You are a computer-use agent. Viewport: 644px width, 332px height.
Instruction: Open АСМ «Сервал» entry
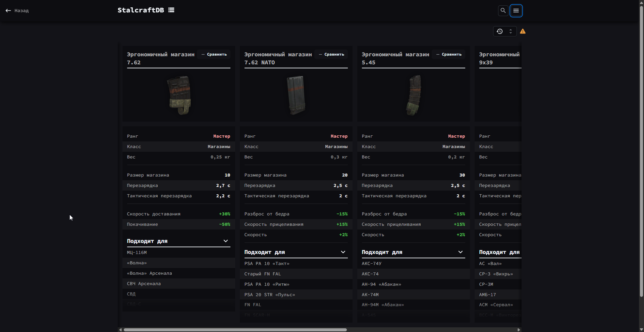click(x=496, y=305)
